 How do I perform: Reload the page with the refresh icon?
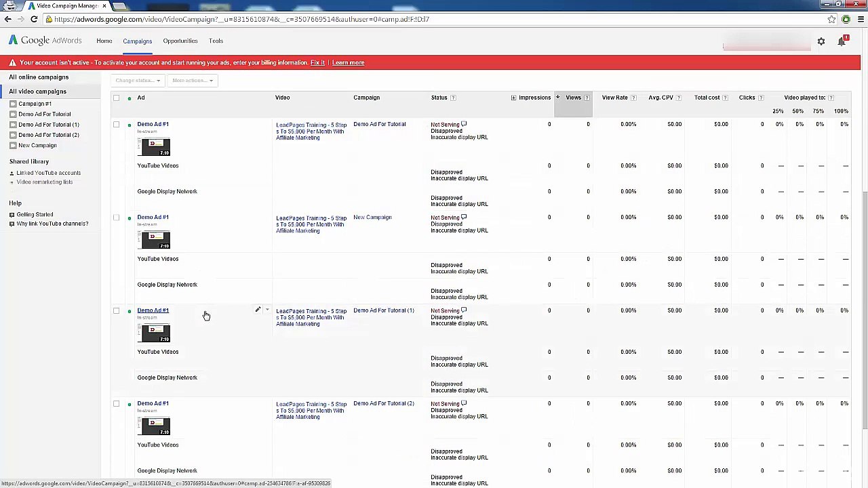click(x=34, y=19)
